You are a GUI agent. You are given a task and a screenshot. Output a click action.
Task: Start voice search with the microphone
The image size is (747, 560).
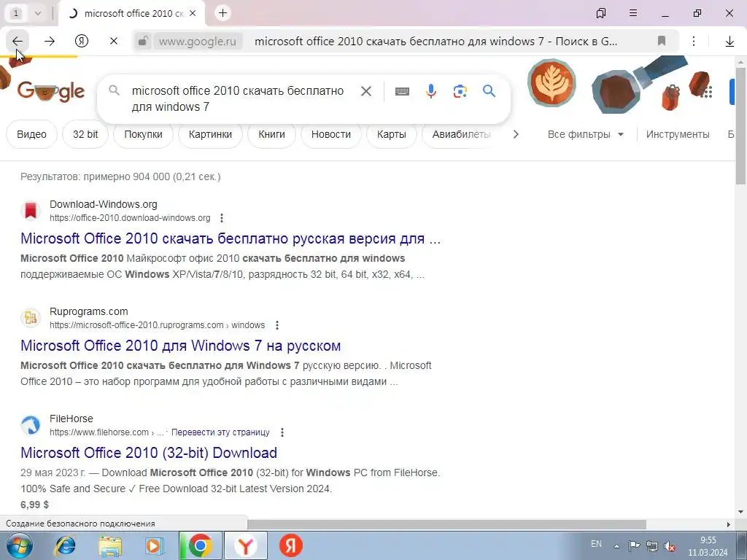tap(430, 91)
